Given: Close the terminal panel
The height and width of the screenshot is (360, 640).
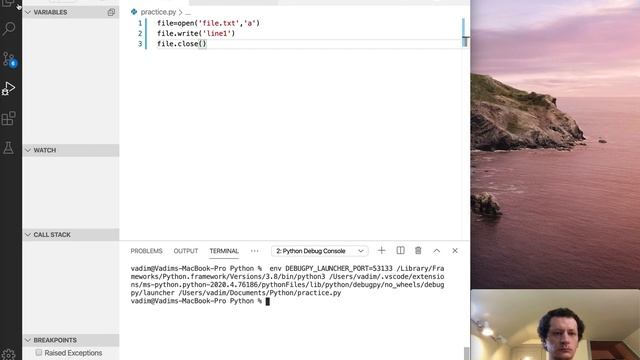Looking at the screenshot, I should pyautogui.click(x=455, y=251).
